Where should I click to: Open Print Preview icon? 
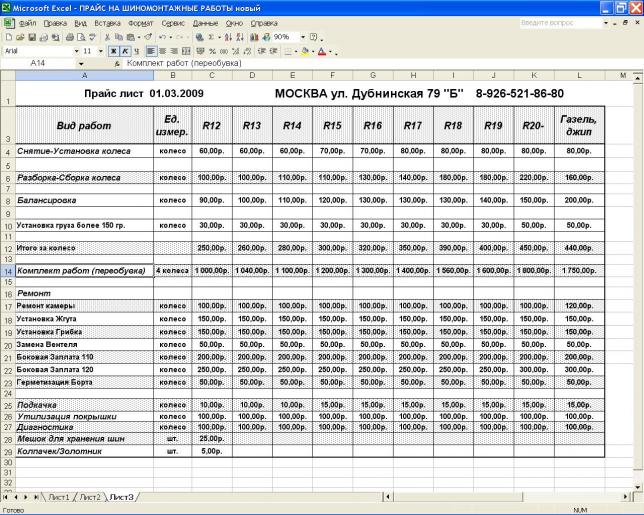[81, 37]
